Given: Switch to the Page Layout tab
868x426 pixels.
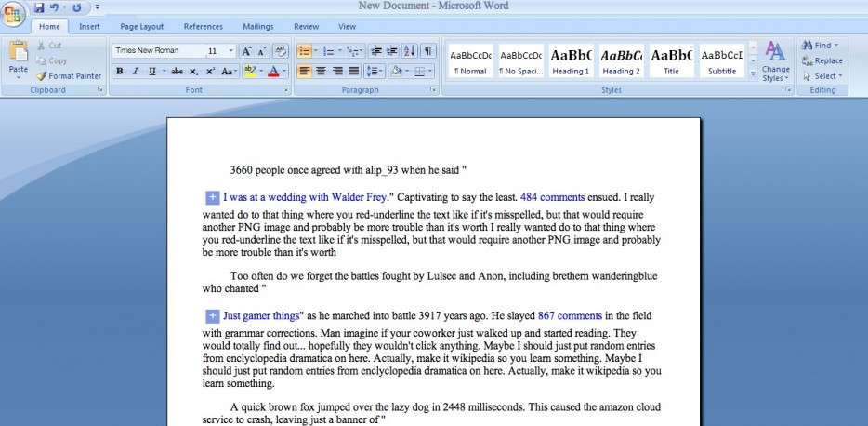Looking at the screenshot, I should point(141,27).
